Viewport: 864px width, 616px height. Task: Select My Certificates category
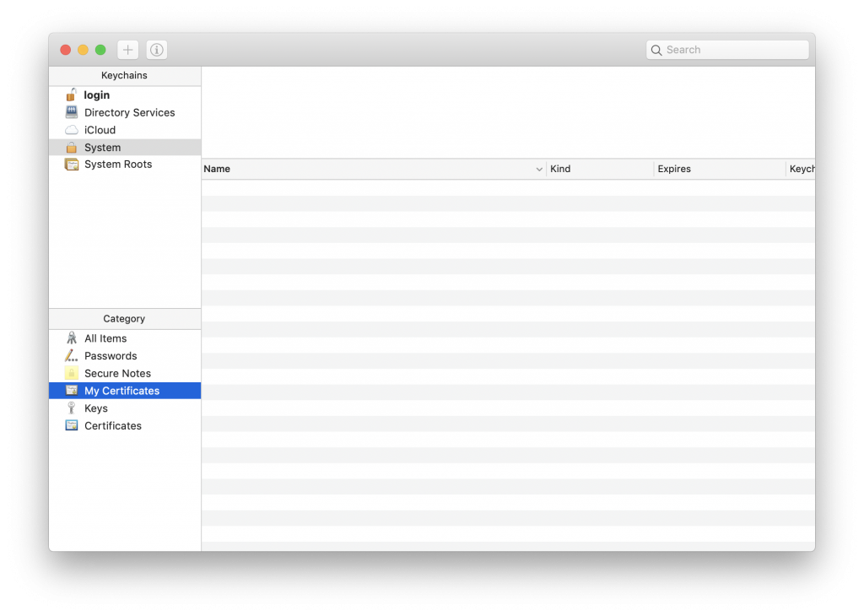(x=125, y=391)
